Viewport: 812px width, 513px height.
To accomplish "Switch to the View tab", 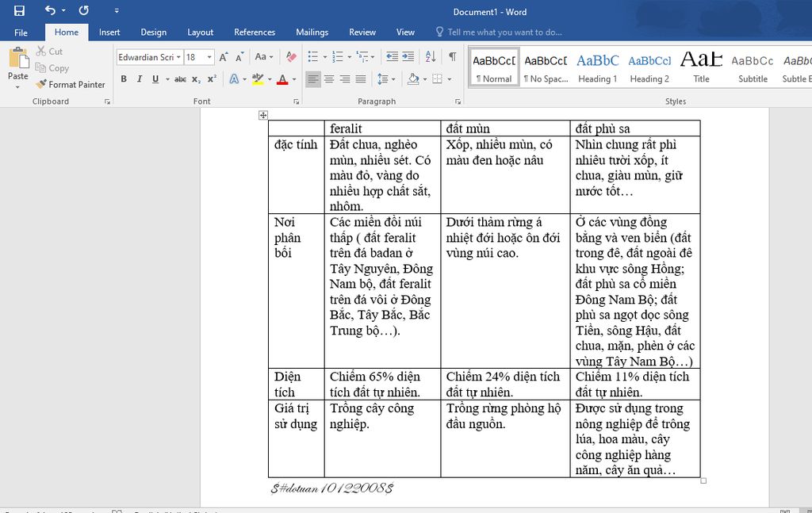I will point(405,32).
